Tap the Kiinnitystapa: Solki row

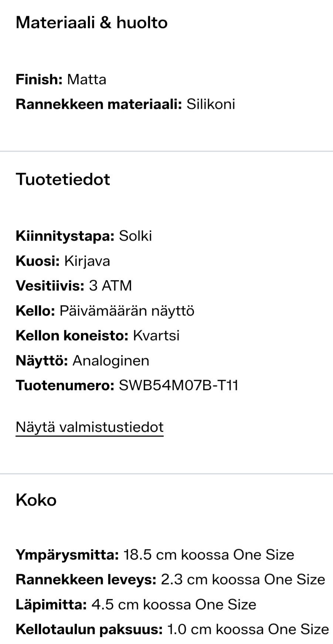[84, 236]
